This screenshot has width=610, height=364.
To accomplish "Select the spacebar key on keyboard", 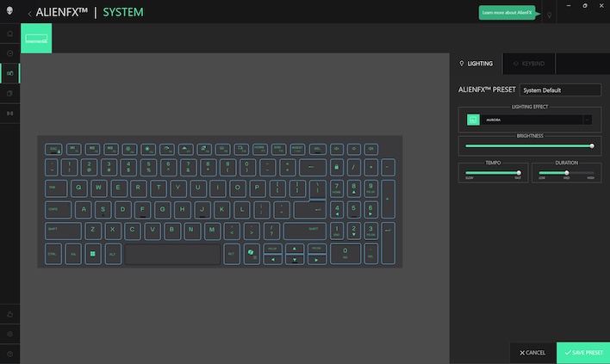I will coord(172,254).
